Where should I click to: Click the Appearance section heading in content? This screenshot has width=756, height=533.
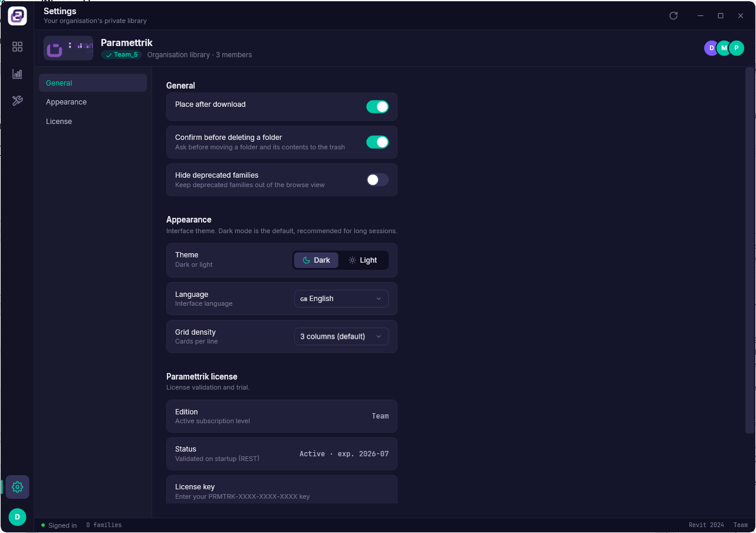click(x=189, y=220)
